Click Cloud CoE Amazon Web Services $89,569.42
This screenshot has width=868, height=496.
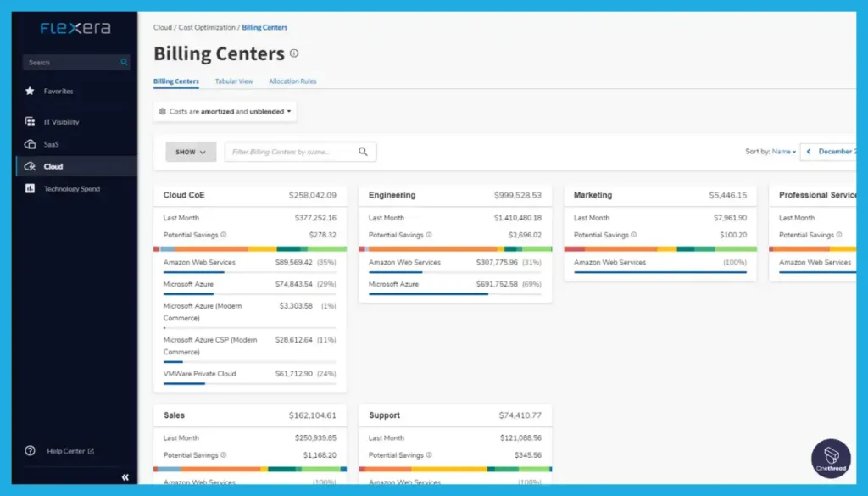coord(294,262)
